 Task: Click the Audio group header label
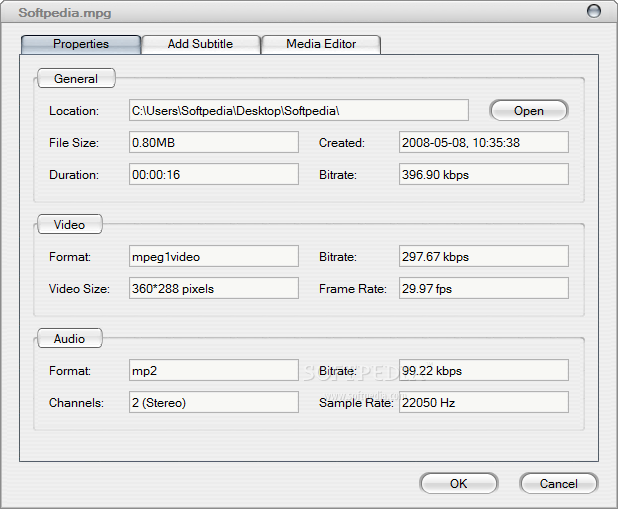click(x=70, y=338)
